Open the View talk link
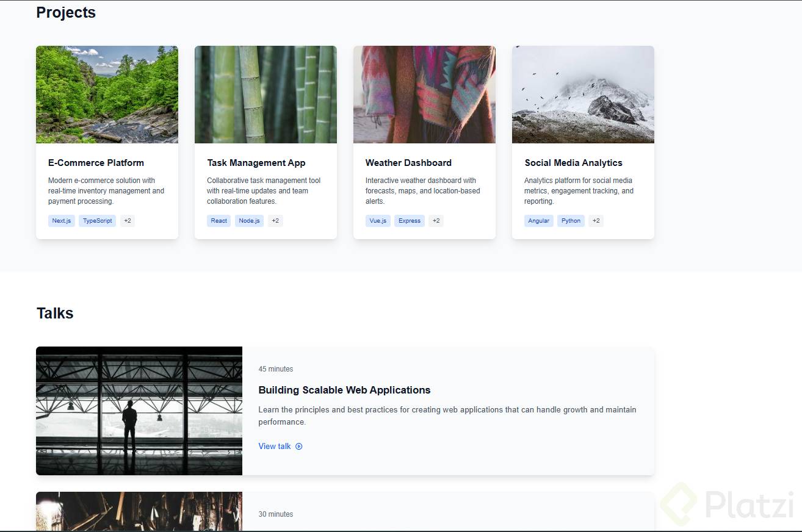This screenshot has height=532, width=802. (x=275, y=447)
